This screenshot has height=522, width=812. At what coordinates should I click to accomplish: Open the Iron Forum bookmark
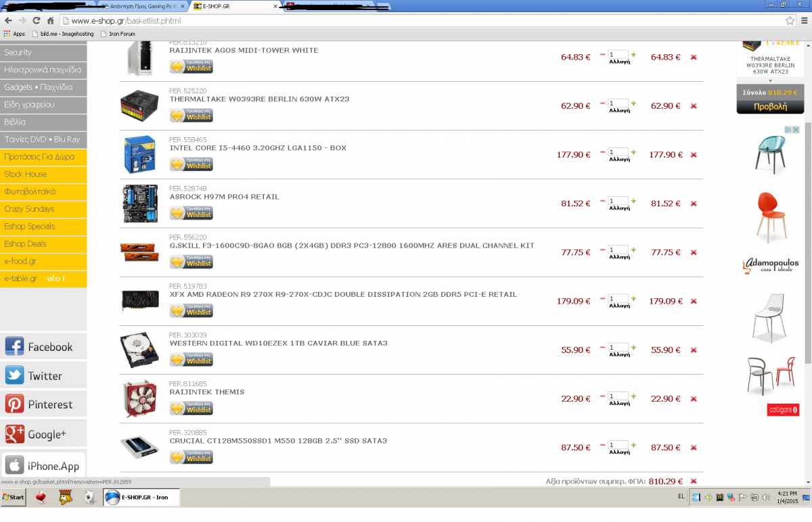(118, 34)
